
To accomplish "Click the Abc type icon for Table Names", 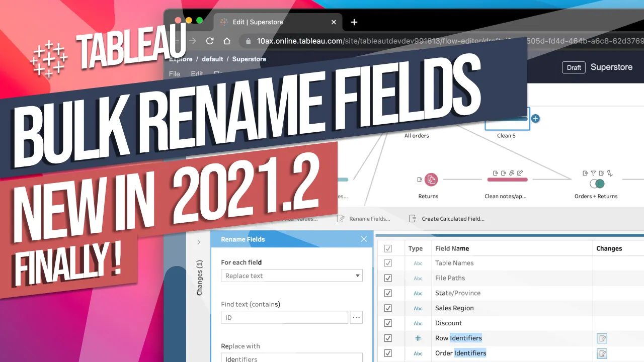I will [x=418, y=263].
